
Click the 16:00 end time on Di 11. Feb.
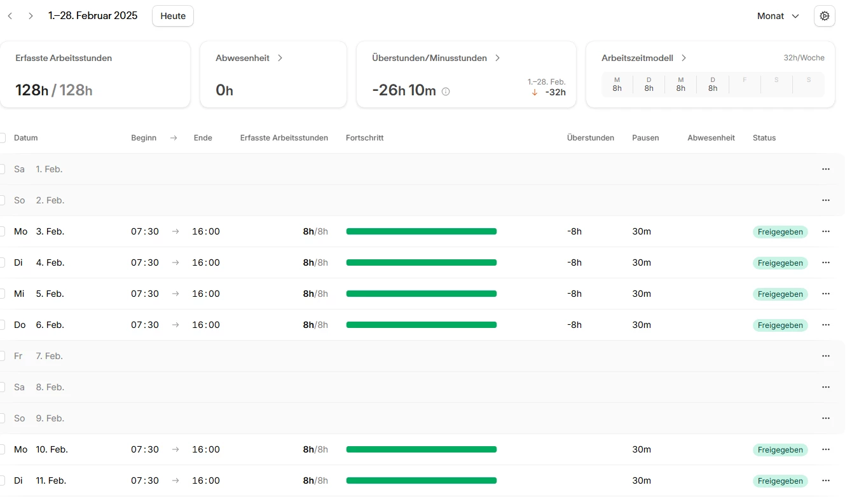(206, 480)
